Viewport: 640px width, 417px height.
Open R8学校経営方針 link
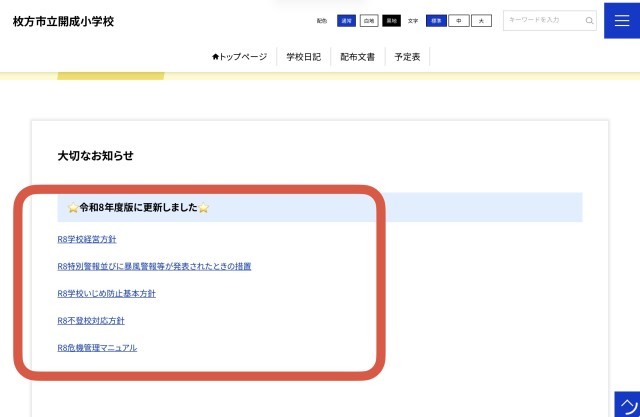click(87, 239)
